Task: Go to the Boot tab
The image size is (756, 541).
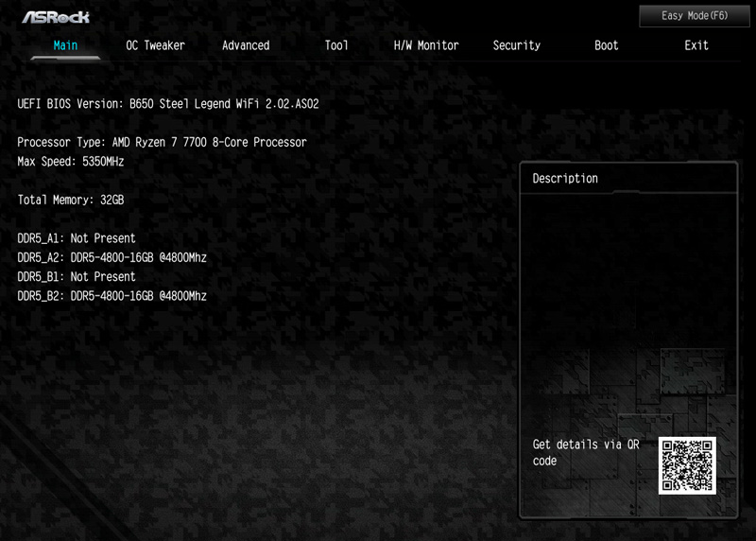Action: coord(606,45)
